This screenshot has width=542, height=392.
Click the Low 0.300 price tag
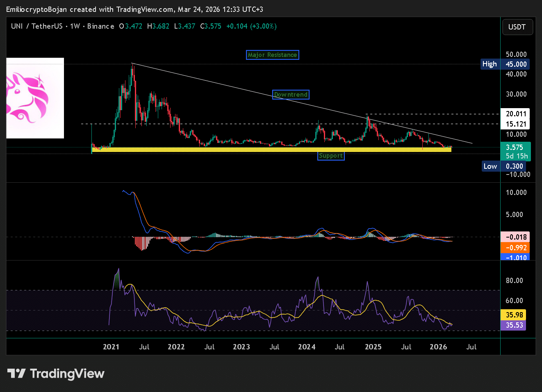[506, 166]
